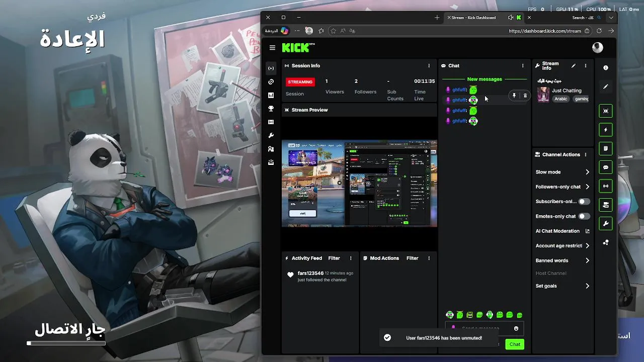Open Mod Actions three-dot menu
This screenshot has width=644, height=362.
pos(429,258)
